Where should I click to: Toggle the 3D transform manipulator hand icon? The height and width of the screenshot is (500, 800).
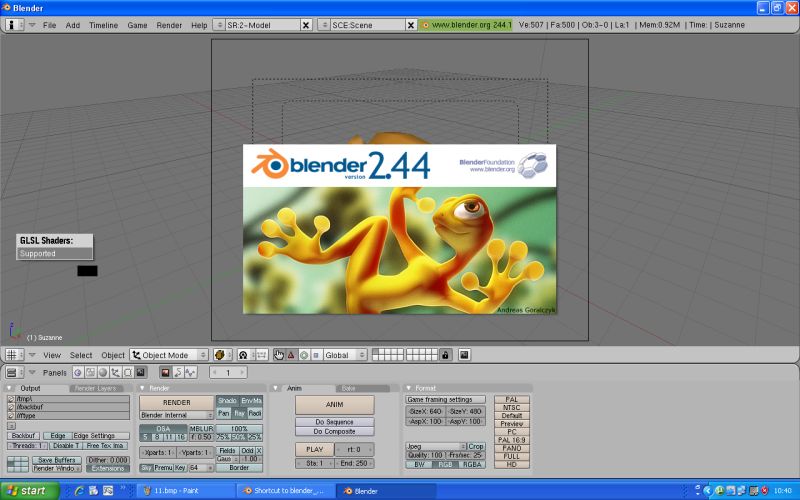pyautogui.click(x=279, y=355)
